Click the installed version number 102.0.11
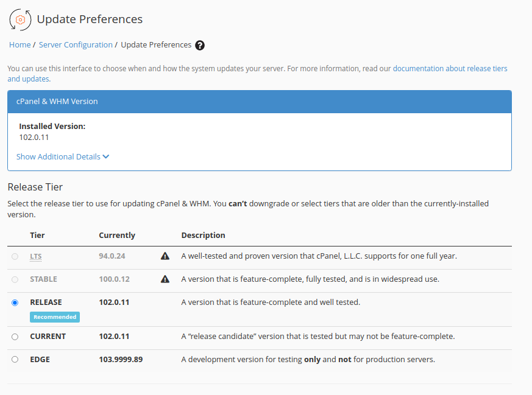The image size is (532, 395). (x=34, y=138)
